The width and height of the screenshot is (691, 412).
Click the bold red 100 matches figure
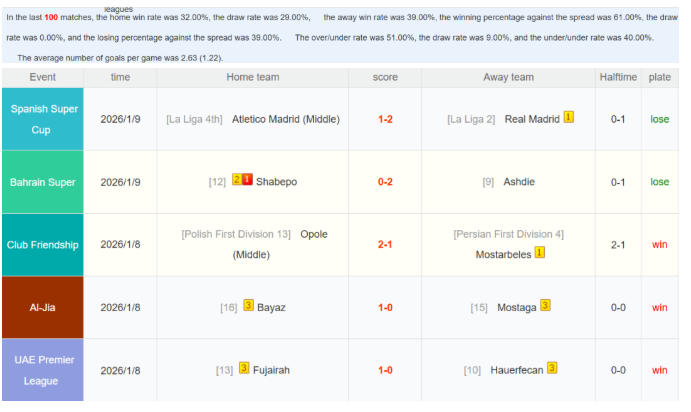(x=51, y=18)
